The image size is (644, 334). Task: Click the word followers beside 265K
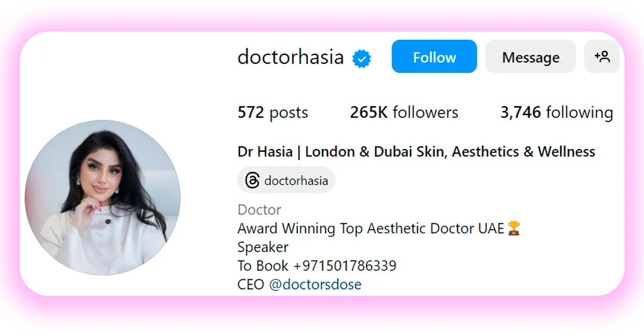[x=426, y=113]
